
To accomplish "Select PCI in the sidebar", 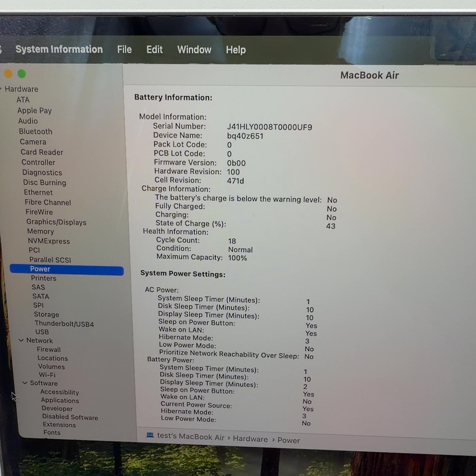I will (x=34, y=250).
